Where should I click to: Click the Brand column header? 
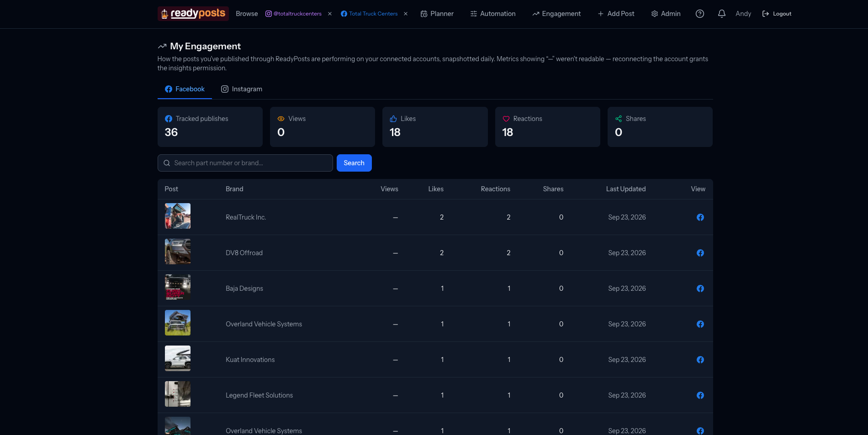tap(234, 189)
